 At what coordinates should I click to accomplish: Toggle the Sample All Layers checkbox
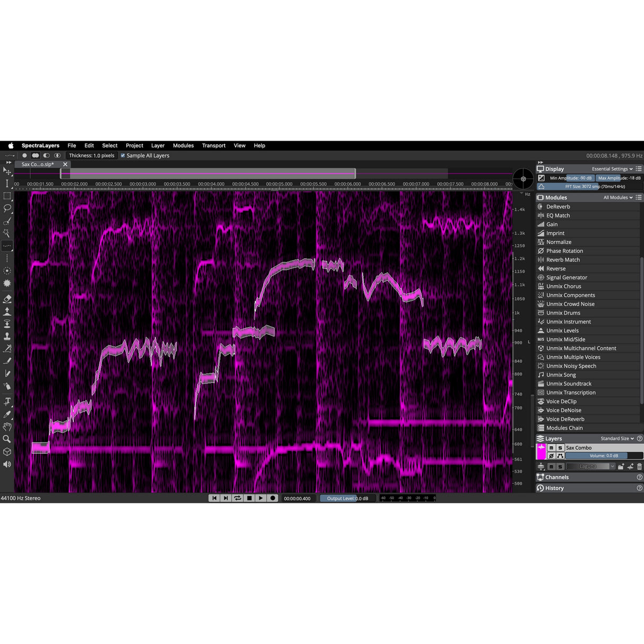[123, 155]
